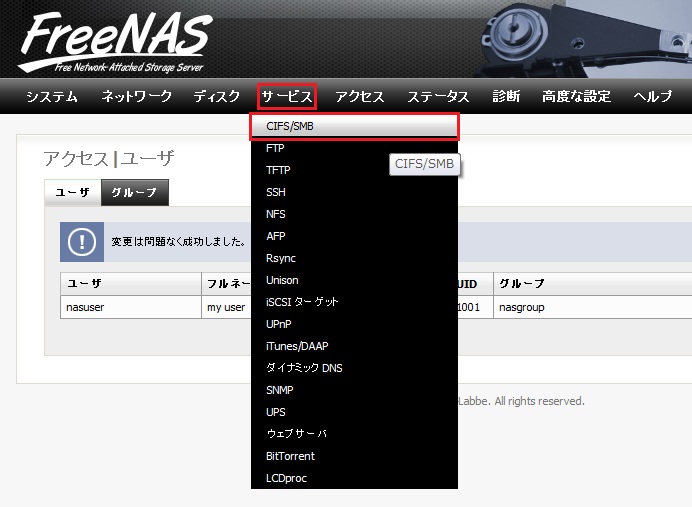Switch to the ユーザ tab
692x507 pixels.
pyautogui.click(x=73, y=192)
